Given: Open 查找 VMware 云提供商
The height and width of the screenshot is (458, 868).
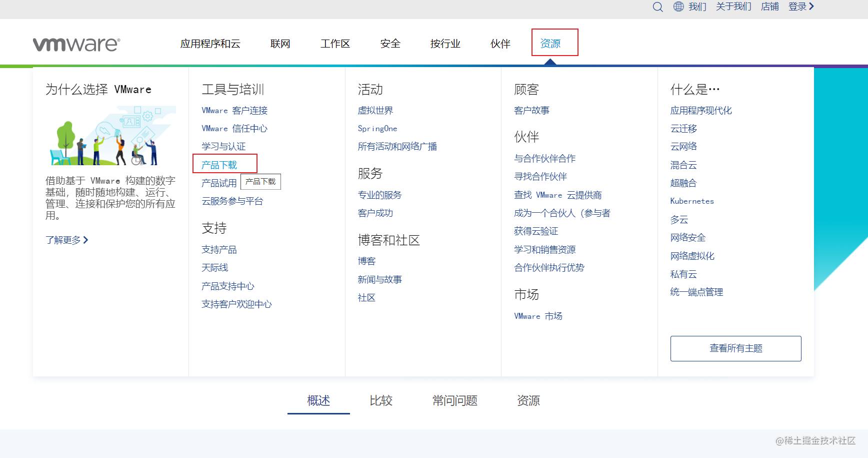Looking at the screenshot, I should click(558, 195).
